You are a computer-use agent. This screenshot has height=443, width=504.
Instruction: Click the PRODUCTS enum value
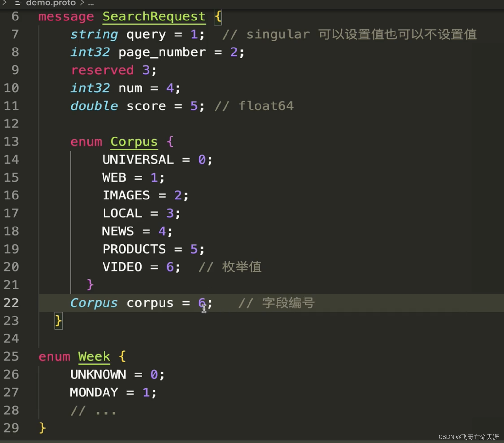[x=134, y=249]
